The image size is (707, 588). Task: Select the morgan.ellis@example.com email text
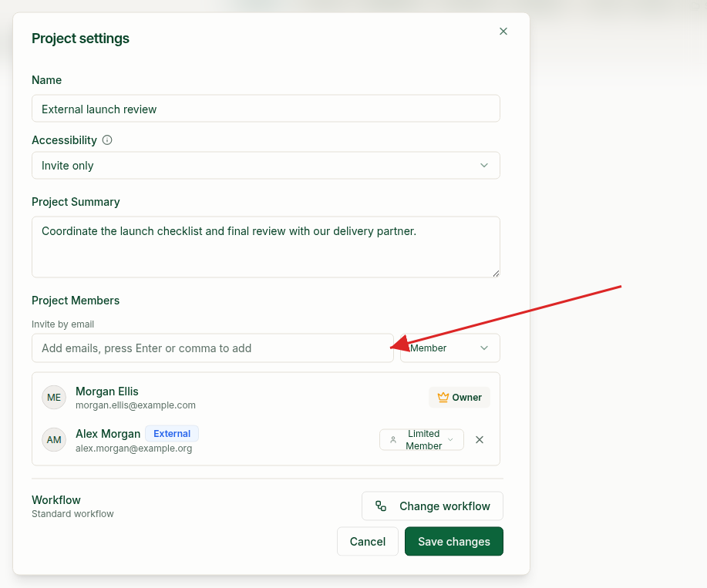coord(136,405)
